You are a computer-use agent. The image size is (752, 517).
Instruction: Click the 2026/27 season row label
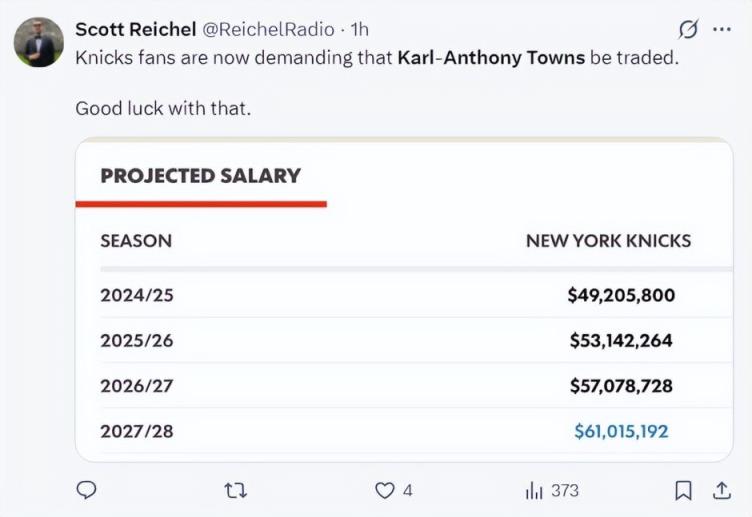click(137, 386)
